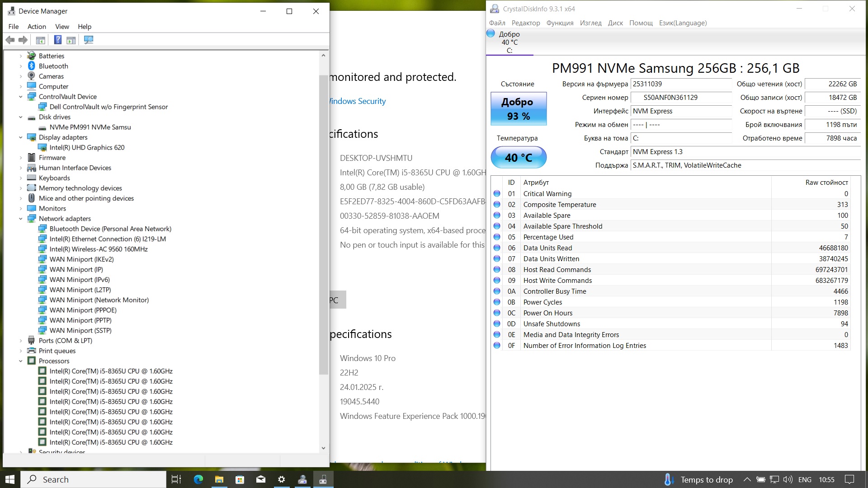Click the Добро 93 % health status button
The image size is (868, 488).
(519, 109)
